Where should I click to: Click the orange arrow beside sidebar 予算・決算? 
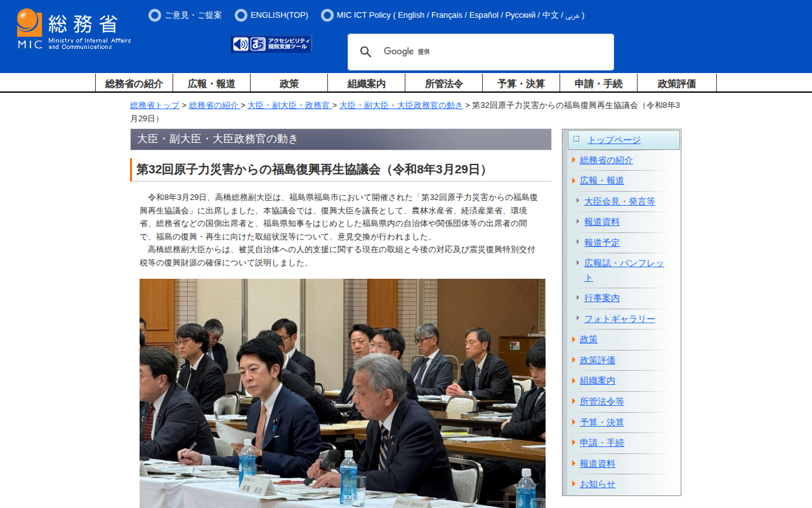tap(573, 422)
